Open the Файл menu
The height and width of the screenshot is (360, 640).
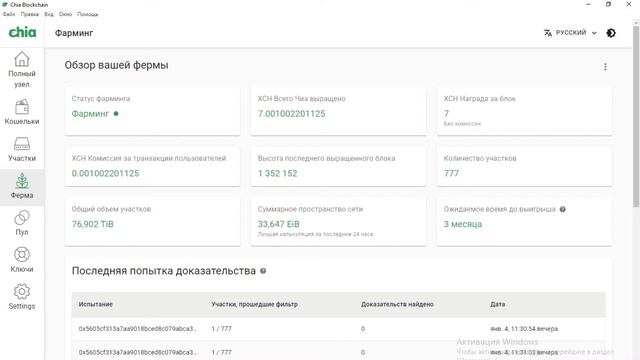tap(9, 14)
